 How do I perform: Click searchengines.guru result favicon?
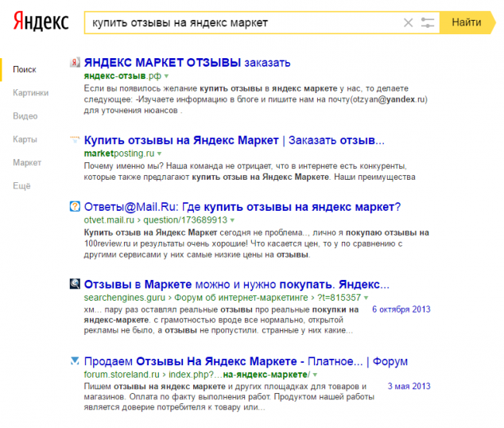(75, 284)
